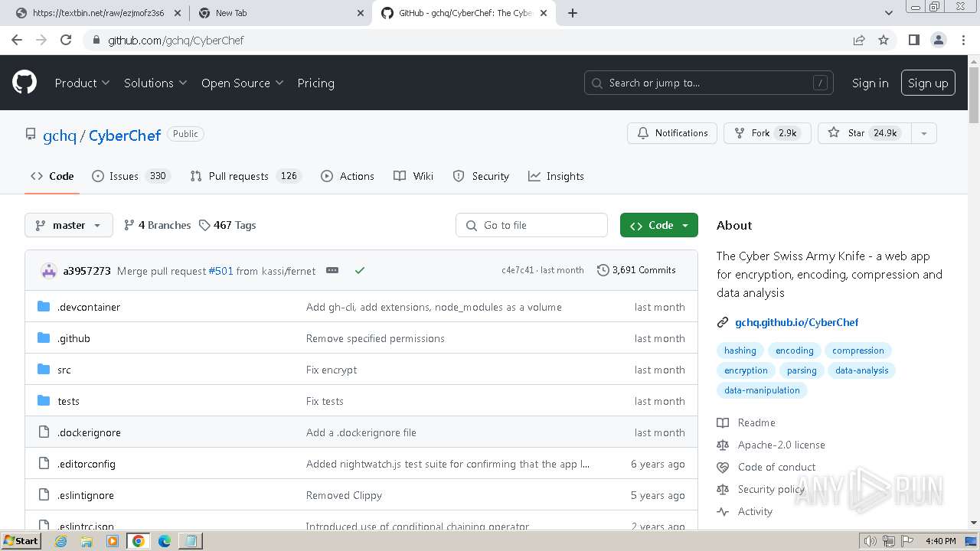This screenshot has width=980, height=551.
Task: Open the src folder
Action: [x=64, y=370]
